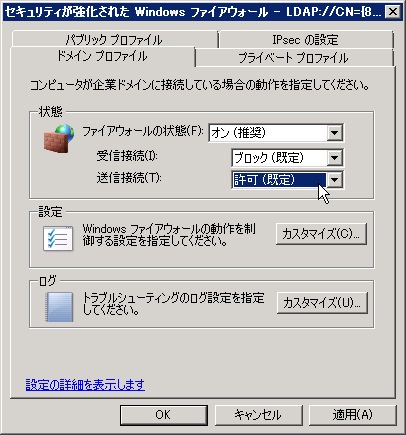Switch to IPsec の設定 tab
The width and height of the screenshot is (406, 435).
click(x=306, y=40)
